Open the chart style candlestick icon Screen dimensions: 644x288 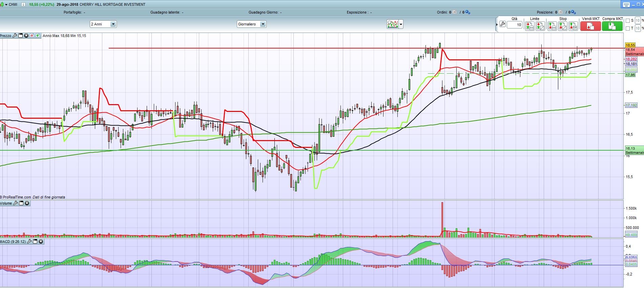point(2,4)
